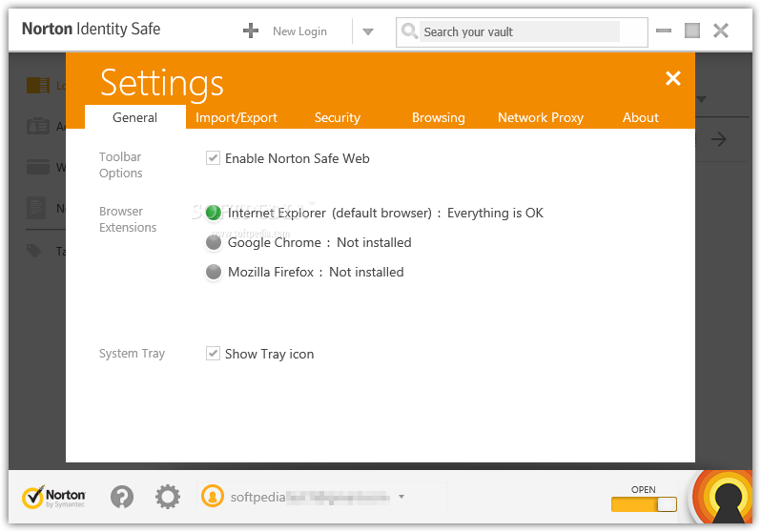Viewport: 761px width, 532px height.
Task: Click the right arrow behind the Settings panel
Action: [718, 139]
